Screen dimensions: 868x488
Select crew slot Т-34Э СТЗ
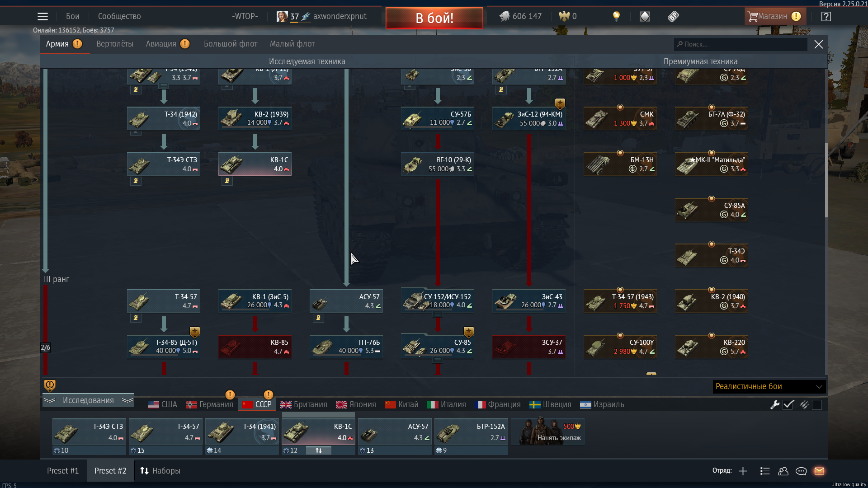89,432
